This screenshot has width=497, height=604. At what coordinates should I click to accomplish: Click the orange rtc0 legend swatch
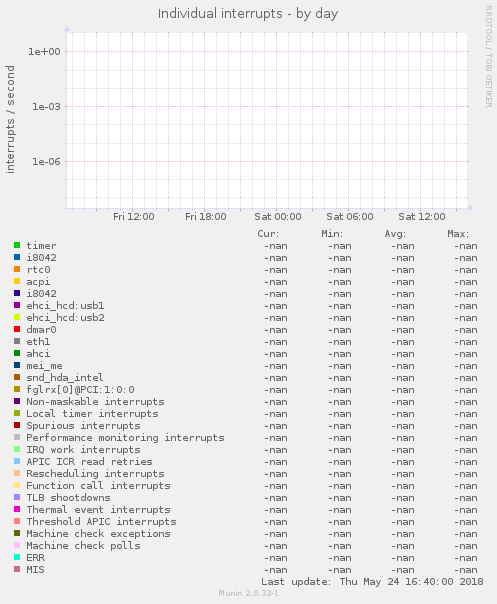point(17,269)
